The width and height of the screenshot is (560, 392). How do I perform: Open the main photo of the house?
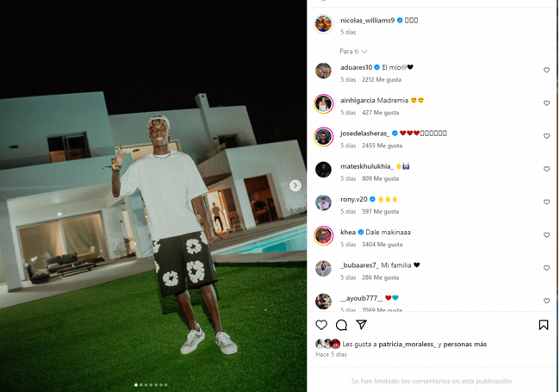coord(153,196)
